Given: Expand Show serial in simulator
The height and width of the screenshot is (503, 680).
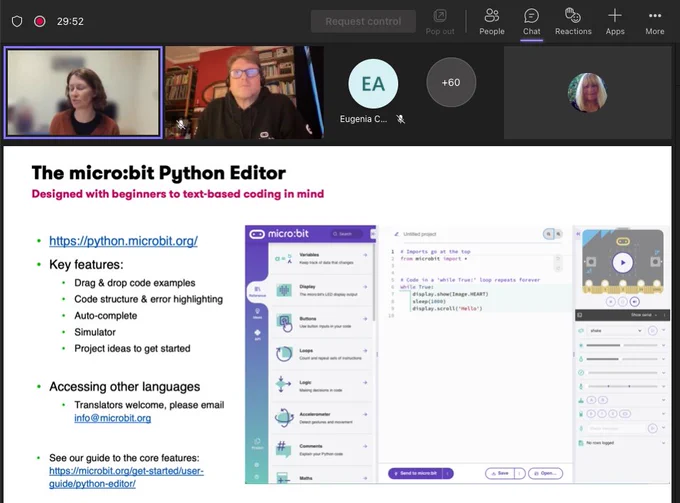Looking at the screenshot, I should pos(644,315).
